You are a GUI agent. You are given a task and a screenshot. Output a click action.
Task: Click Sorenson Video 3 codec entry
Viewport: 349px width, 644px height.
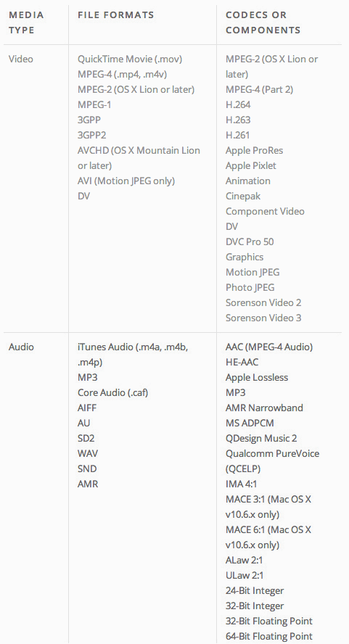click(263, 318)
